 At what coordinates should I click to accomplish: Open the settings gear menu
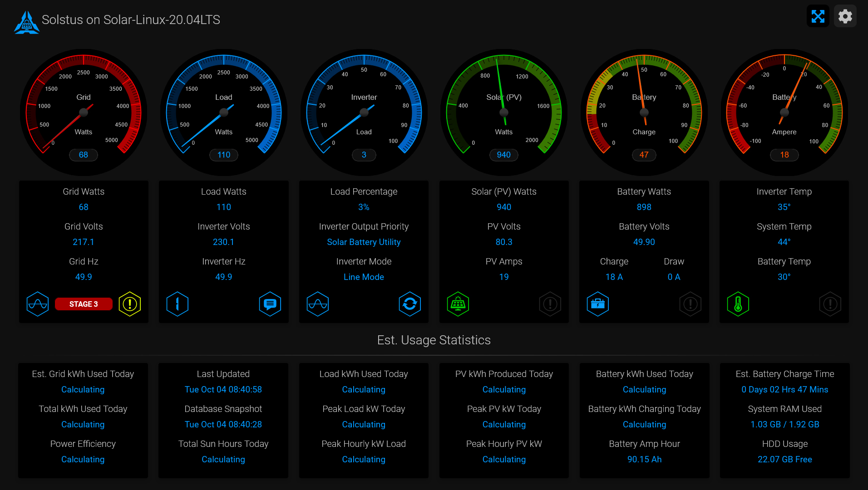[x=845, y=16]
